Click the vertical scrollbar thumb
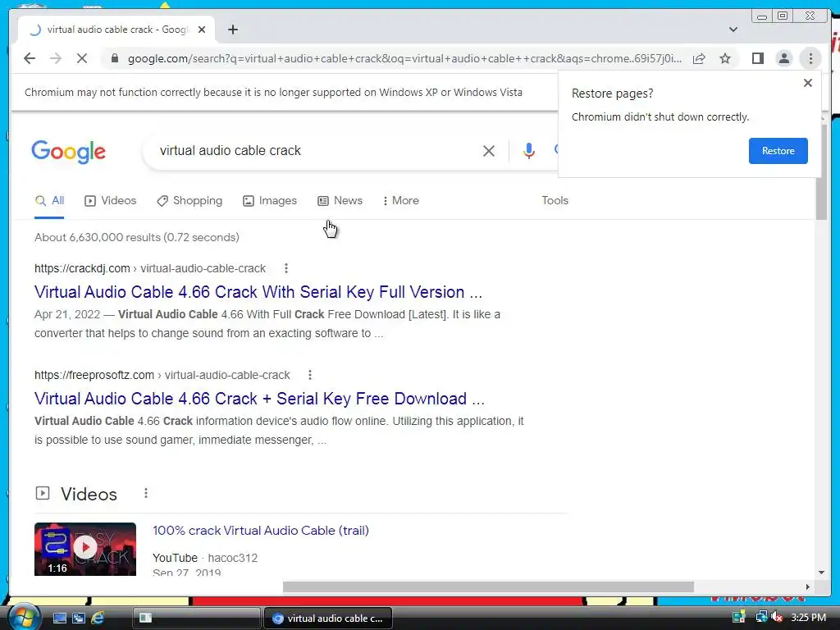Screen dimensions: 840x630 coord(822,171)
